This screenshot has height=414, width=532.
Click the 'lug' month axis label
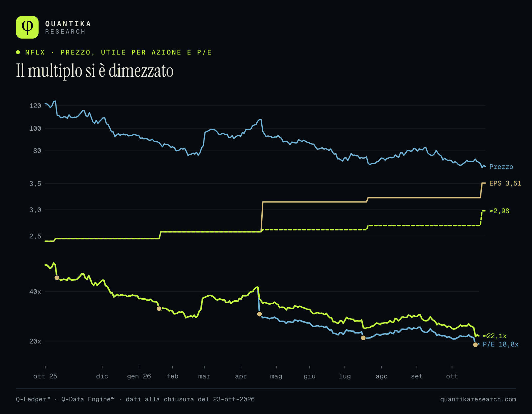345,376
